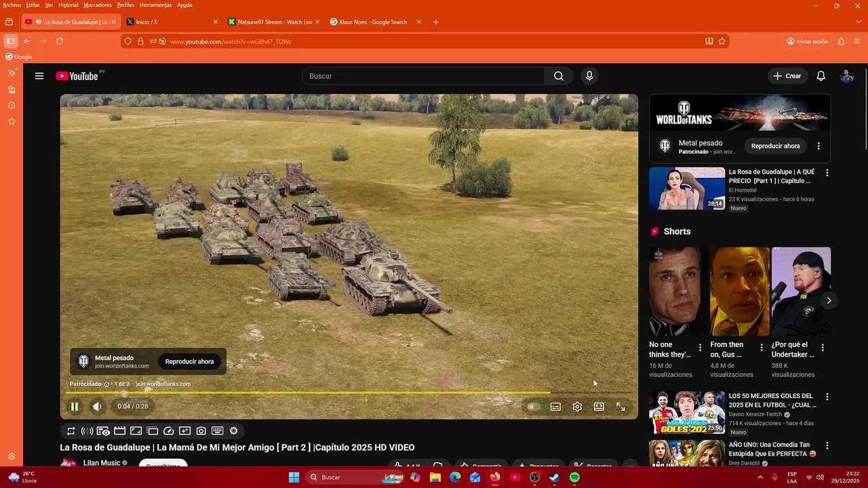Screen dimensions: 868x488
Task: Click the volume booster waves icon
Action: point(87,431)
